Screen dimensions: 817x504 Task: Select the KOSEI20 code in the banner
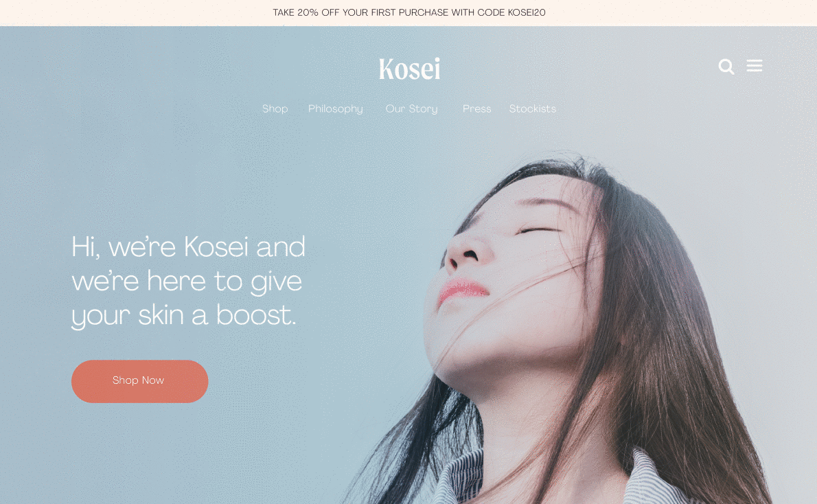click(x=527, y=12)
